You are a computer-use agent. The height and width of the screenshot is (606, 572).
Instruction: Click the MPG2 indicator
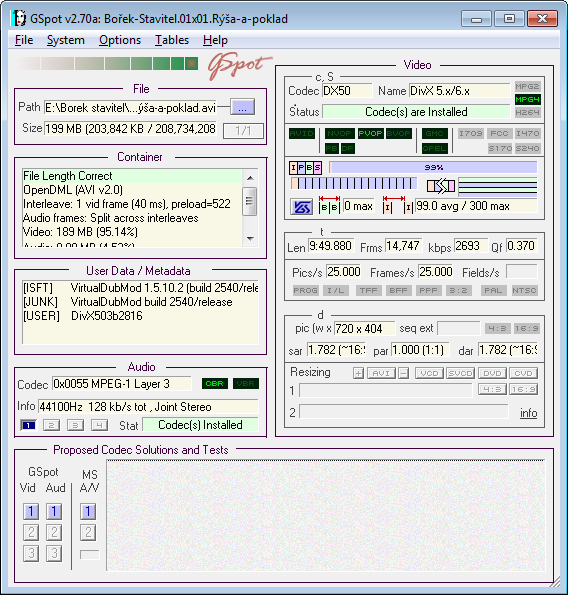(x=528, y=87)
